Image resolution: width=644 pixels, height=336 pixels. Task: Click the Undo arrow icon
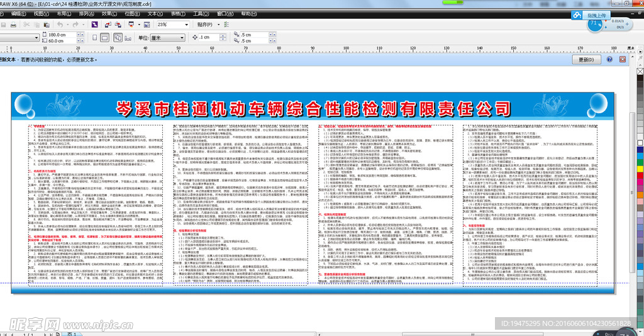[x=60, y=25]
